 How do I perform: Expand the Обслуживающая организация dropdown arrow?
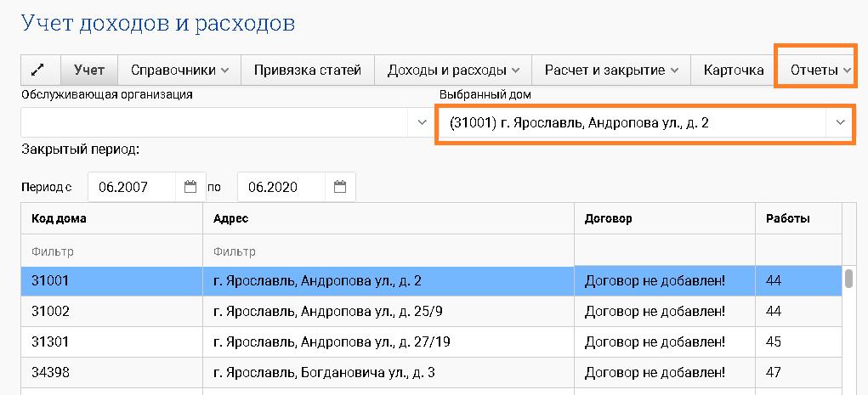pyautogui.click(x=422, y=123)
